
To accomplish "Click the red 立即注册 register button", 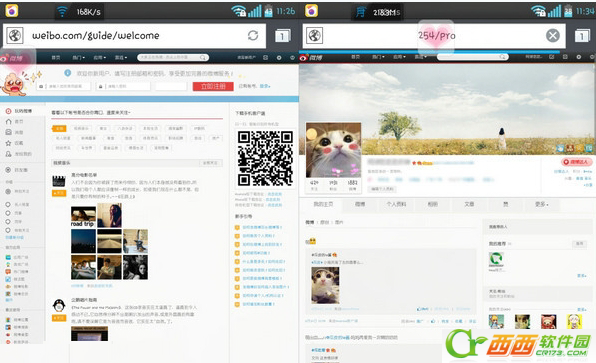I will pos(213,87).
